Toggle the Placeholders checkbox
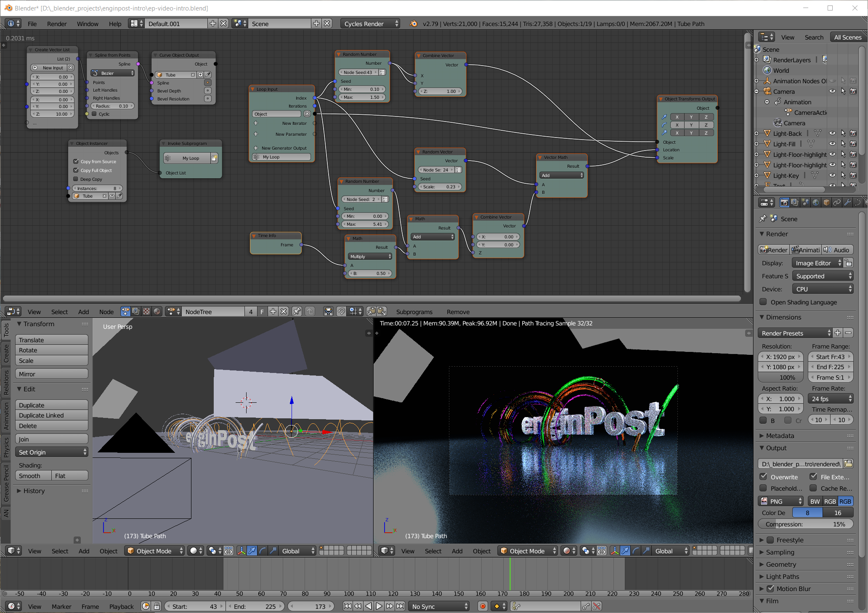Image resolution: width=868 pixels, height=613 pixels. pyautogui.click(x=763, y=488)
